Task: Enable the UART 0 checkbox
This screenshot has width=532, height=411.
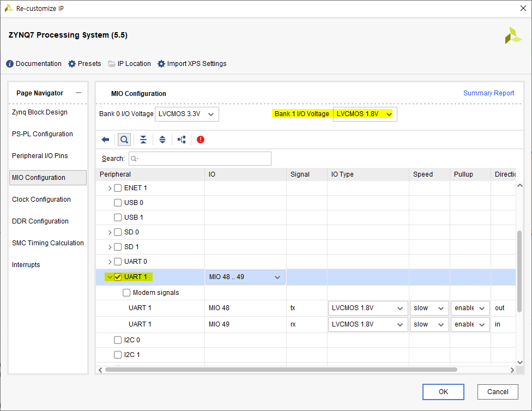Action: 118,262
